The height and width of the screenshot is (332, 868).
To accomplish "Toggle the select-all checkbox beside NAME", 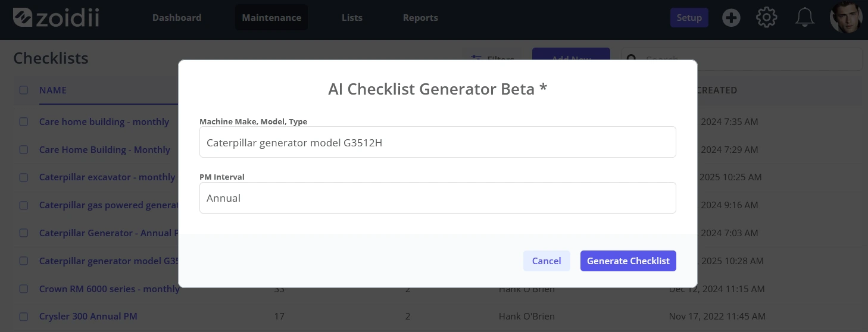I will click(24, 90).
